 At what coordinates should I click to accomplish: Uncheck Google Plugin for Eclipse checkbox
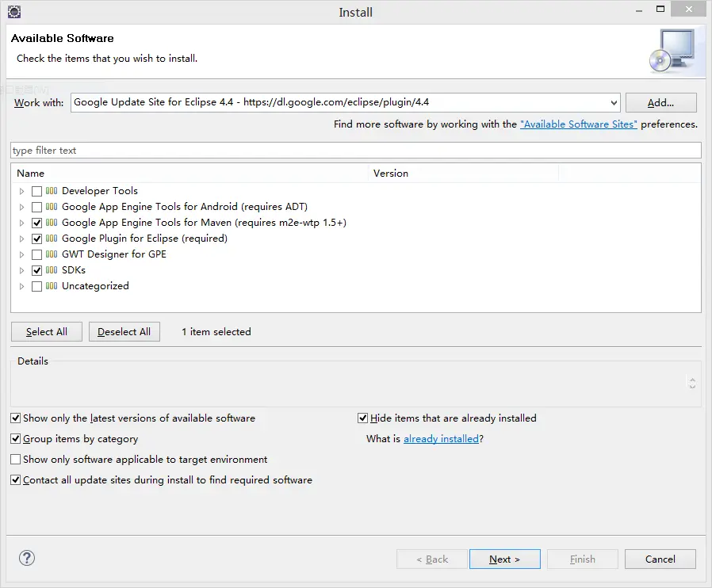click(x=36, y=239)
